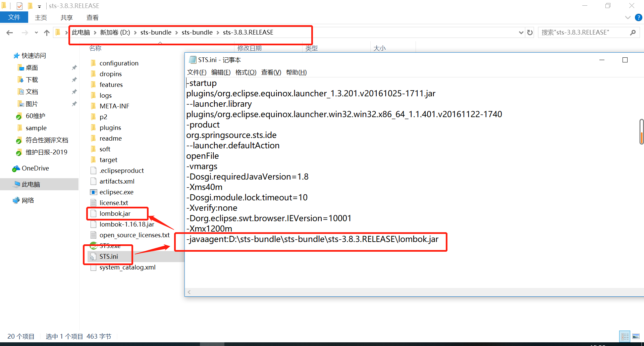Open the quick access toolbar customize dropdown
The image size is (644, 346).
(39, 6)
